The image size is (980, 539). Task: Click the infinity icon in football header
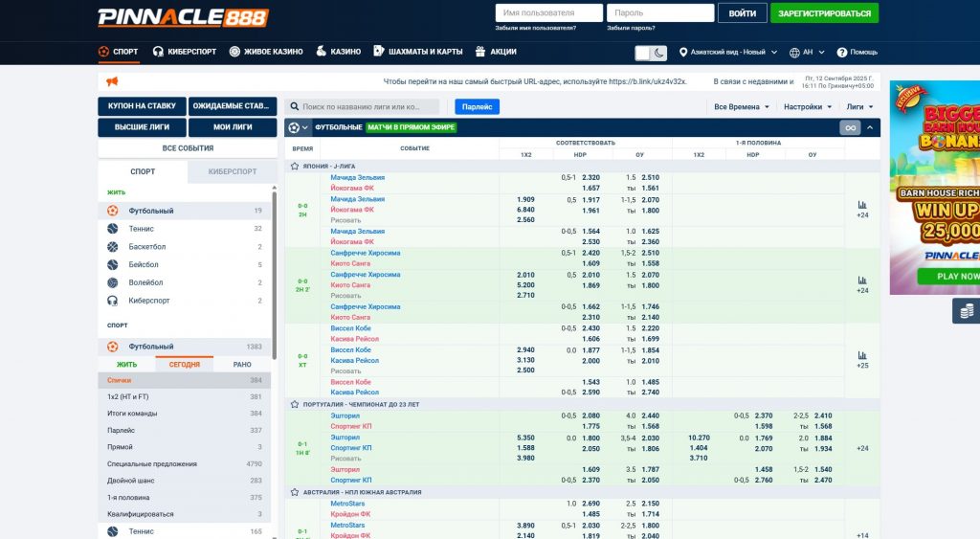pos(850,127)
